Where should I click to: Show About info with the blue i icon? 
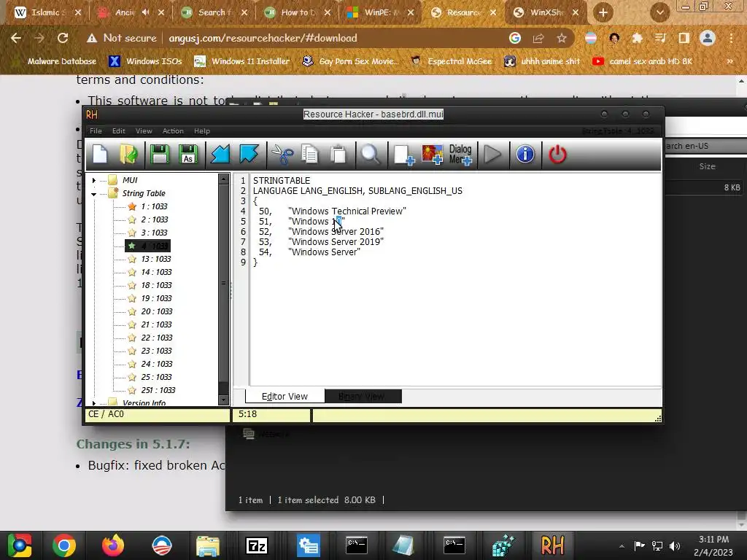point(525,155)
